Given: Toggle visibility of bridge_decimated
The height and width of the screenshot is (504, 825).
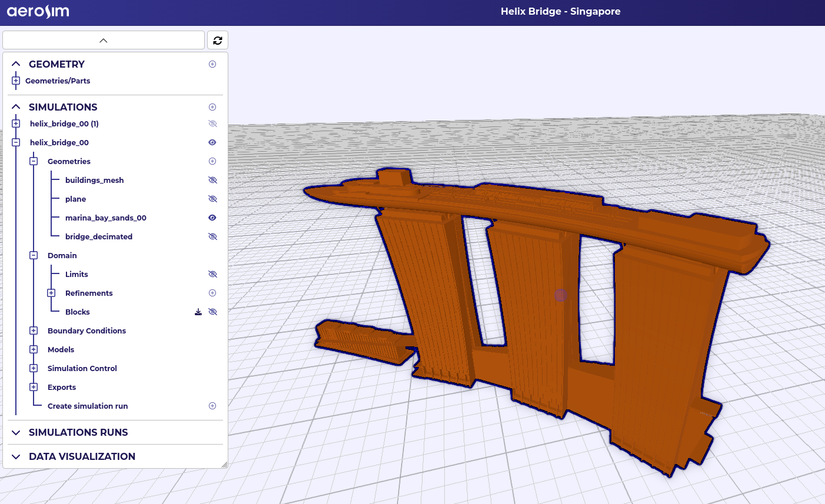Looking at the screenshot, I should point(212,236).
